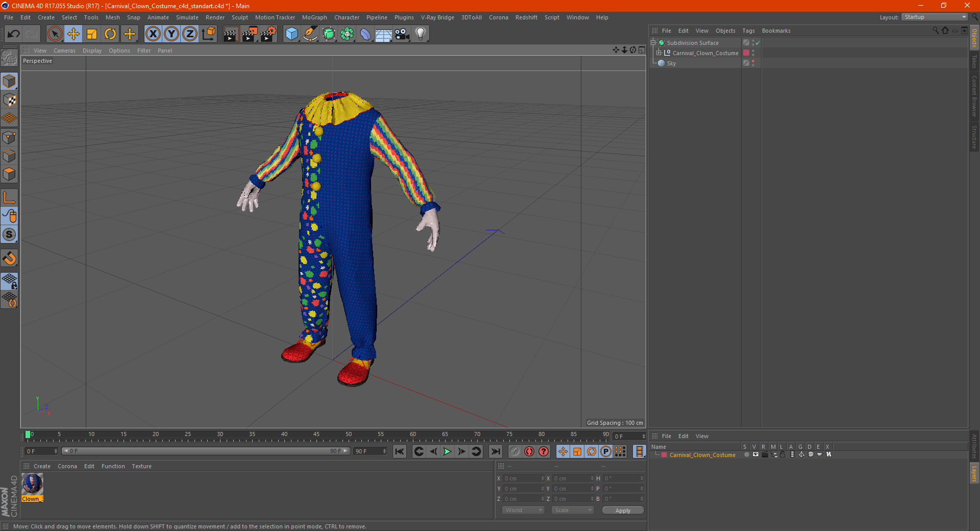Click Carnival_Clown_Costume layer color swatch
980x531 pixels.
[x=664, y=455]
